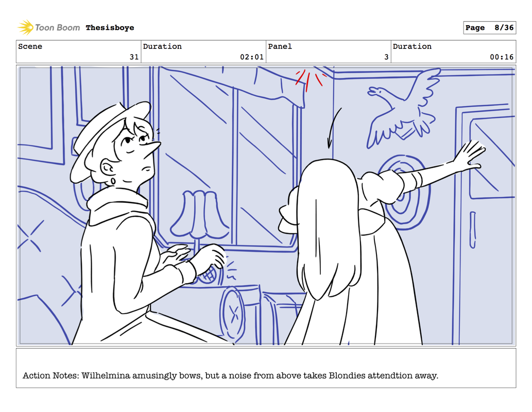Click the scene duration value '02:01'
This screenshot has height=412, width=532.
point(252,57)
